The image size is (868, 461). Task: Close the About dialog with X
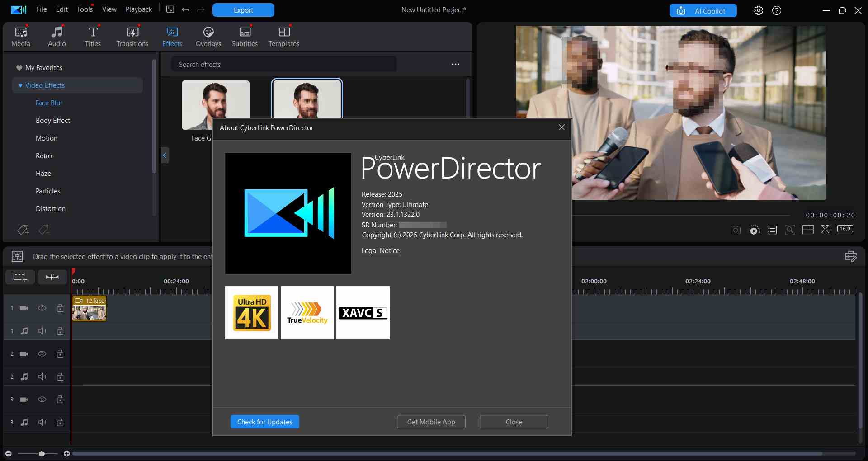pos(561,127)
